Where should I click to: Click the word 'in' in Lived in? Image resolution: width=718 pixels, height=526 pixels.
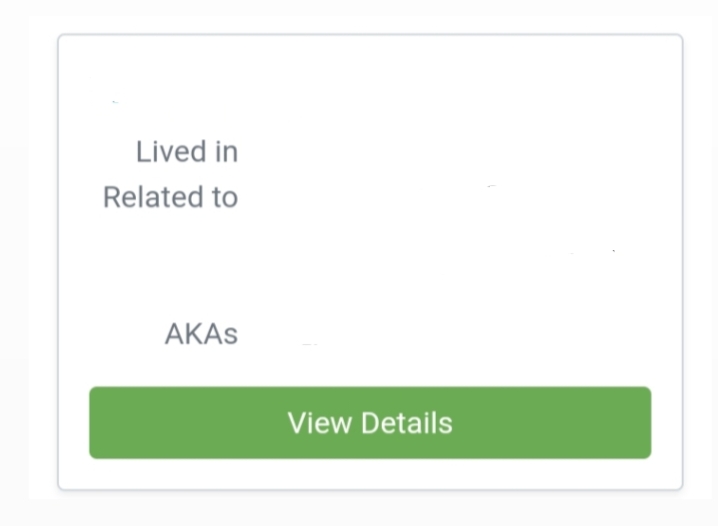coord(227,152)
